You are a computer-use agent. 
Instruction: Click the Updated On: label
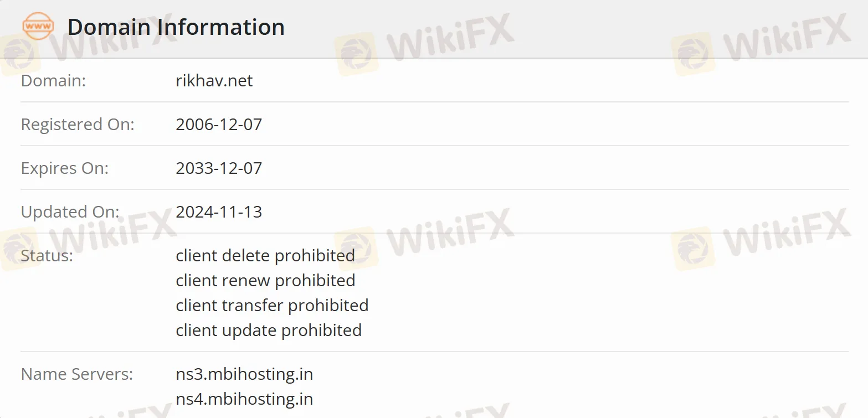(x=70, y=212)
